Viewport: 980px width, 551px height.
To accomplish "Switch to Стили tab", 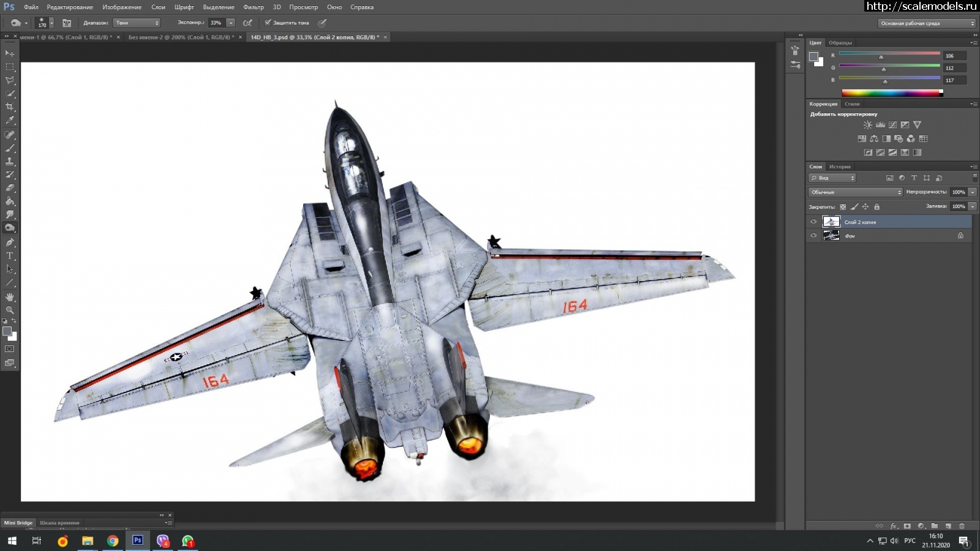I will point(852,104).
